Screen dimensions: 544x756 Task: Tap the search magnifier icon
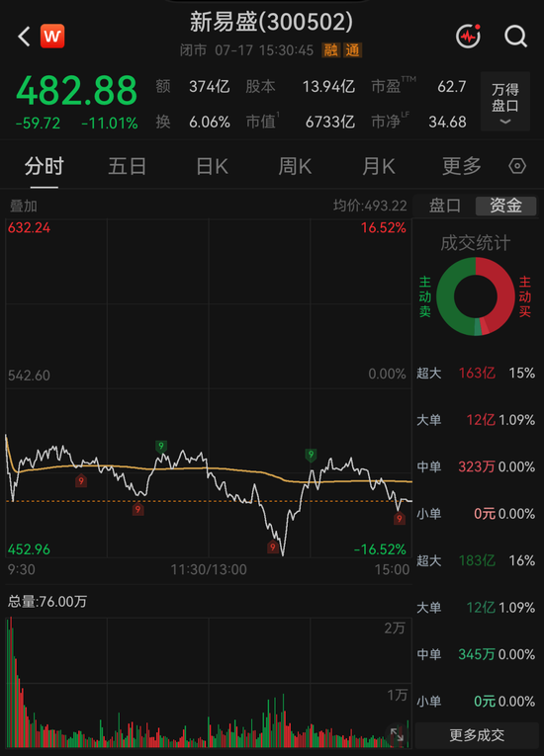(515, 37)
